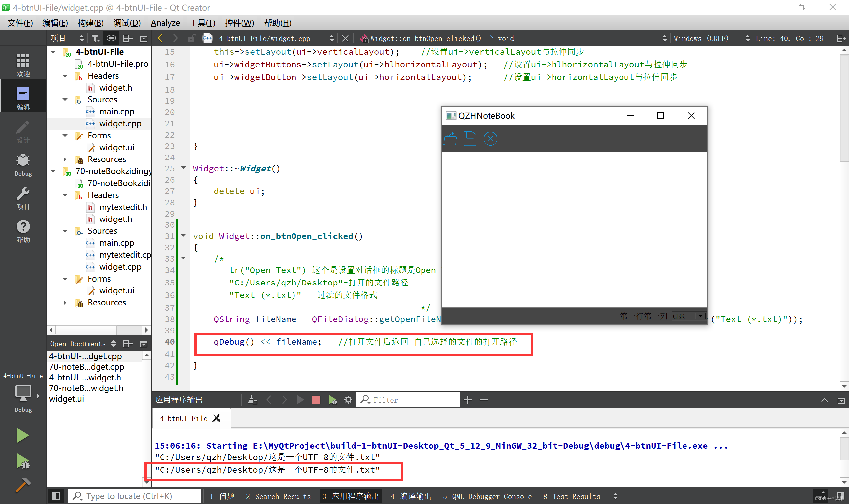
Task: Click the output Filter field
Action: click(408, 400)
